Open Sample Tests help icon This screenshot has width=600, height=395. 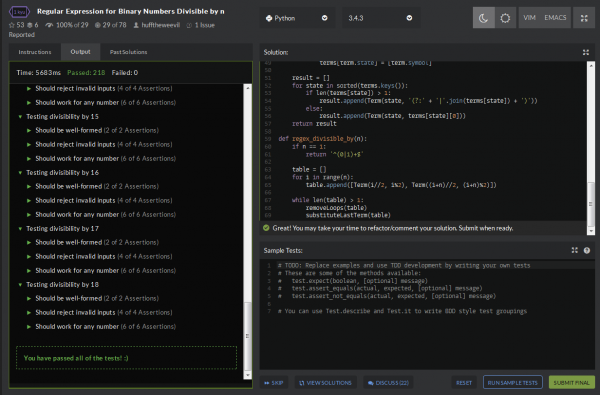click(587, 250)
